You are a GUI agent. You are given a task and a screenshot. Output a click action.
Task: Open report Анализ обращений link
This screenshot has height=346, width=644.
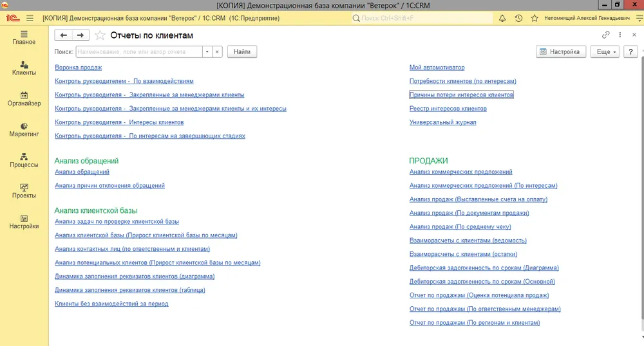(x=82, y=172)
